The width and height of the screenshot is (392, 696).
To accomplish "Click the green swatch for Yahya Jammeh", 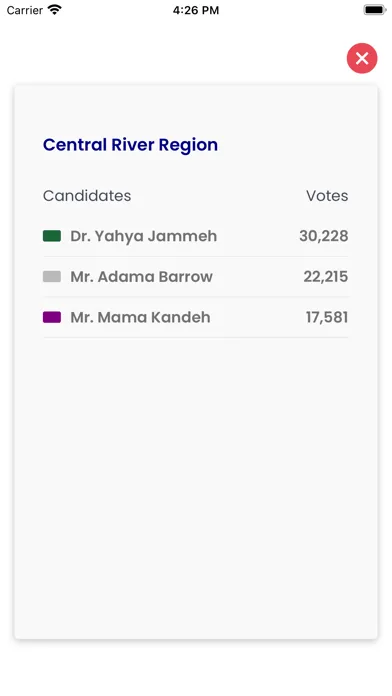I will click(x=52, y=236).
